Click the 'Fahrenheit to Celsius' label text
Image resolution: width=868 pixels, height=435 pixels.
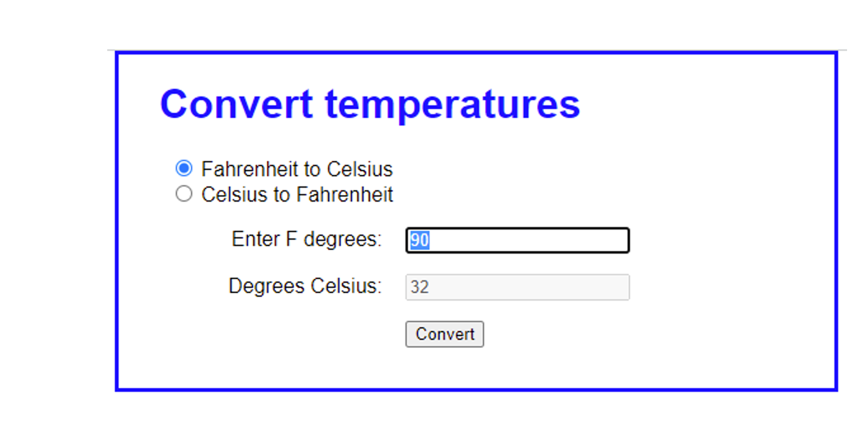click(x=297, y=169)
